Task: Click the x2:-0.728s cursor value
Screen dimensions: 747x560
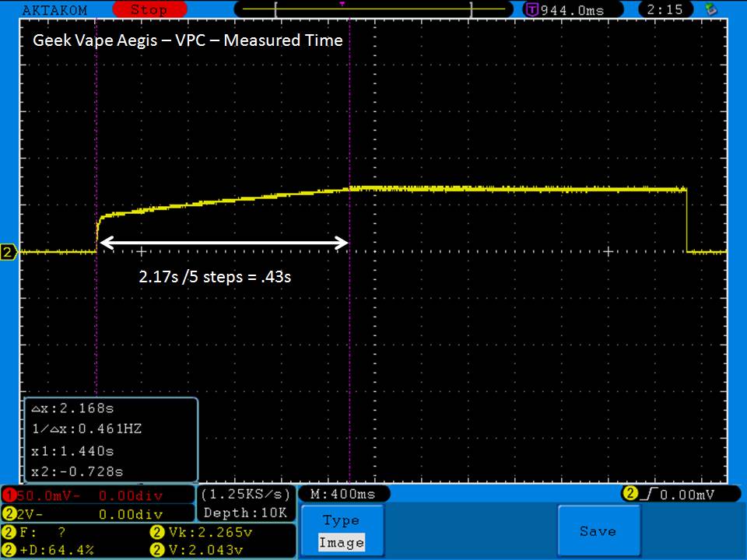Action: click(77, 472)
